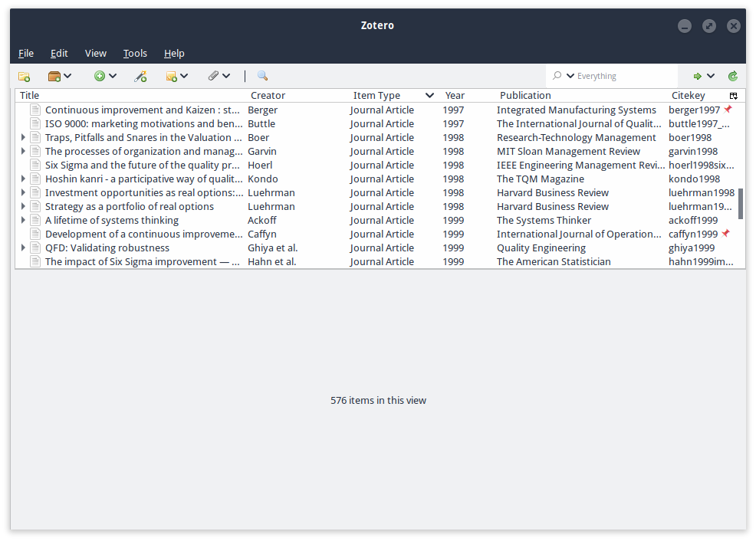Open the File menu

pyautogui.click(x=26, y=53)
